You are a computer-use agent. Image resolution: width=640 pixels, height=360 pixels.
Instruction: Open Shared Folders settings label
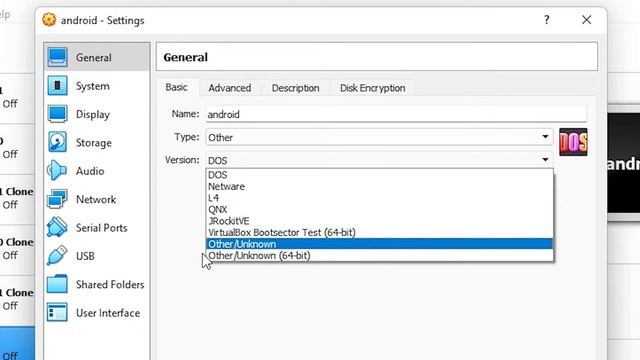pos(110,284)
